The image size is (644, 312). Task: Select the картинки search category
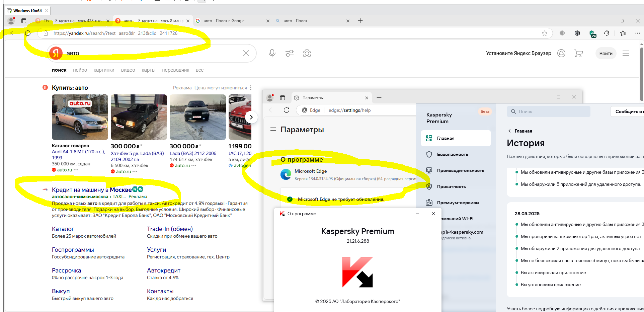coord(104,70)
